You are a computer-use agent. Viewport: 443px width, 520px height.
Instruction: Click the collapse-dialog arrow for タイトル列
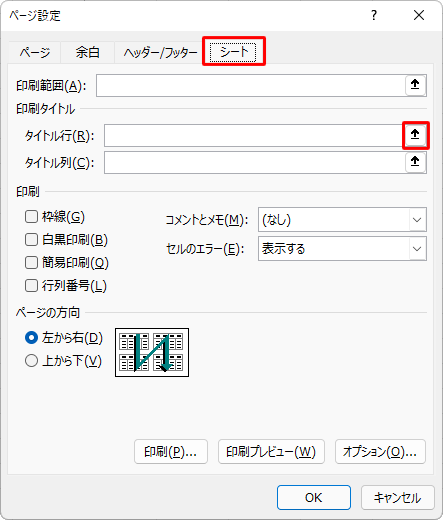pos(415,162)
